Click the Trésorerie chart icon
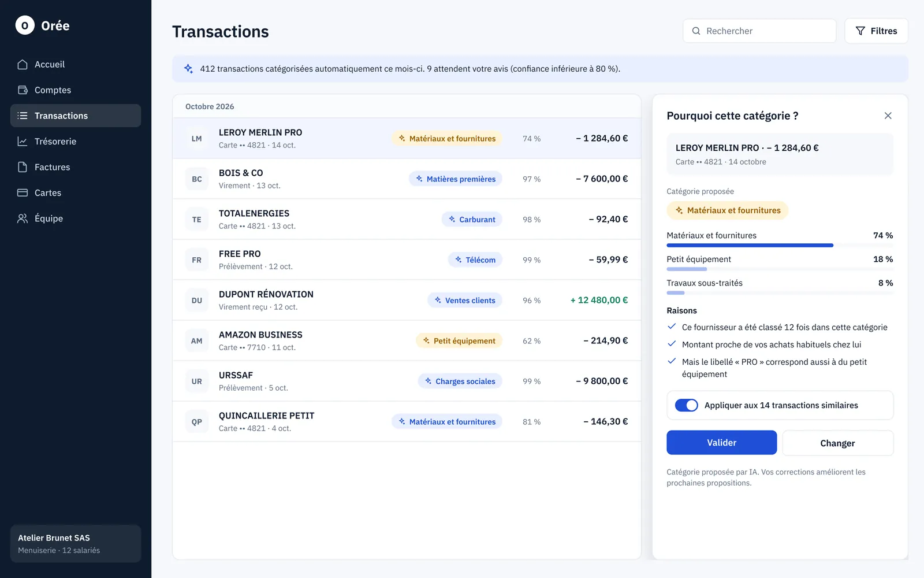 (x=23, y=142)
